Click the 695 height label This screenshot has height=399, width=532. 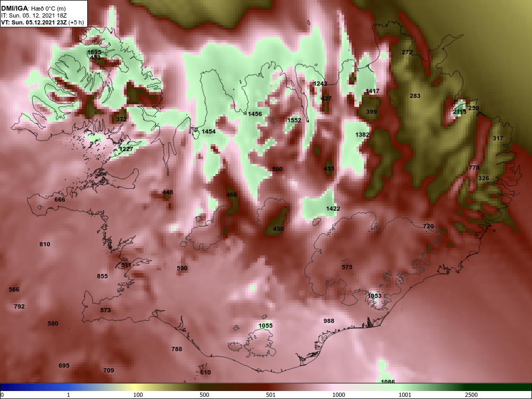coord(64,365)
